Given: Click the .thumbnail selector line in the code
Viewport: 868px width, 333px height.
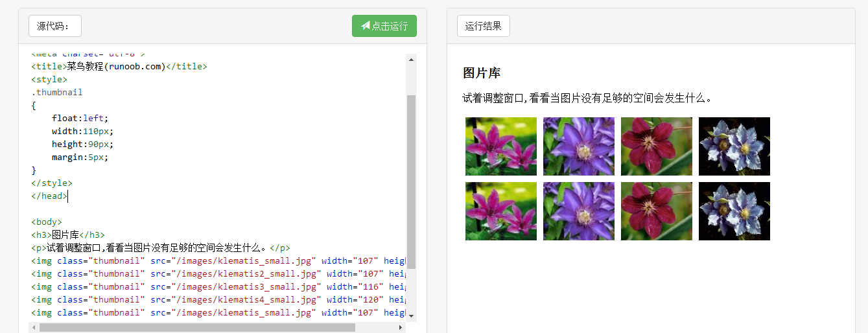Looking at the screenshot, I should [x=57, y=92].
